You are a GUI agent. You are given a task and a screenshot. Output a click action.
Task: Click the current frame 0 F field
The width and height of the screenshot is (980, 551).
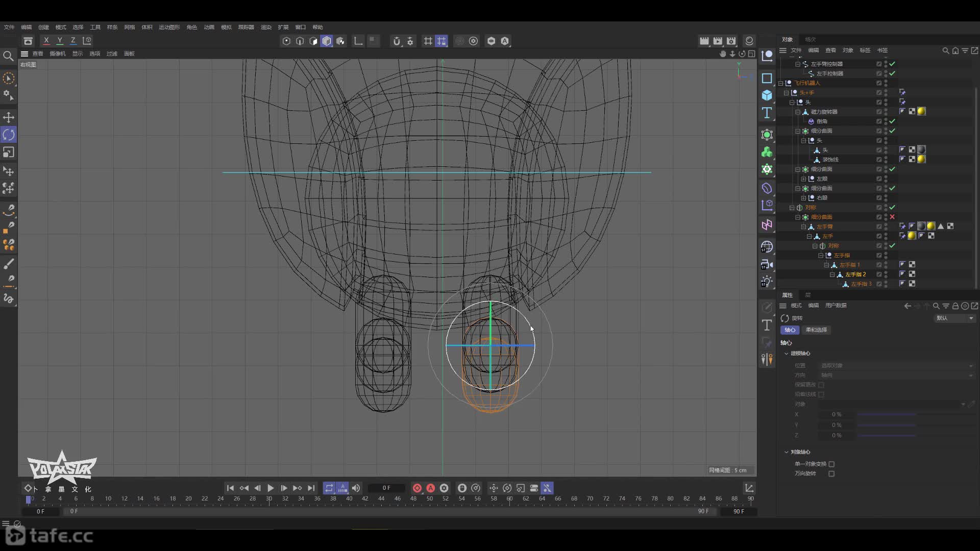[386, 488]
